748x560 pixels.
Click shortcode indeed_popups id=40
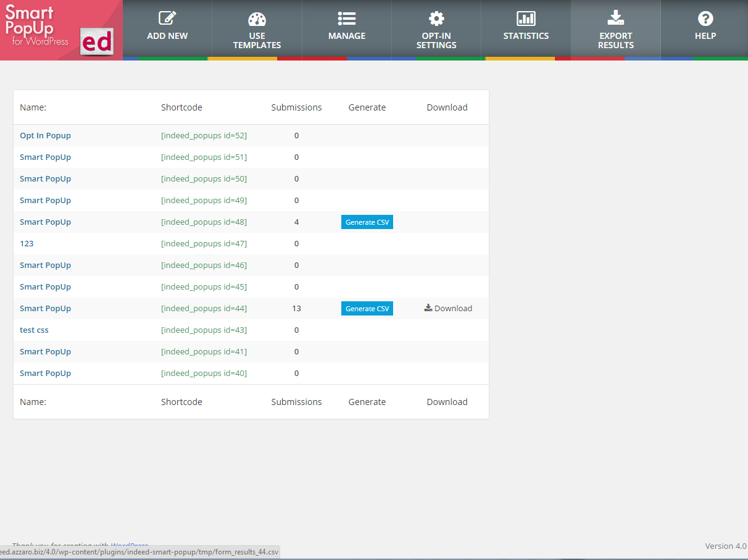click(204, 374)
